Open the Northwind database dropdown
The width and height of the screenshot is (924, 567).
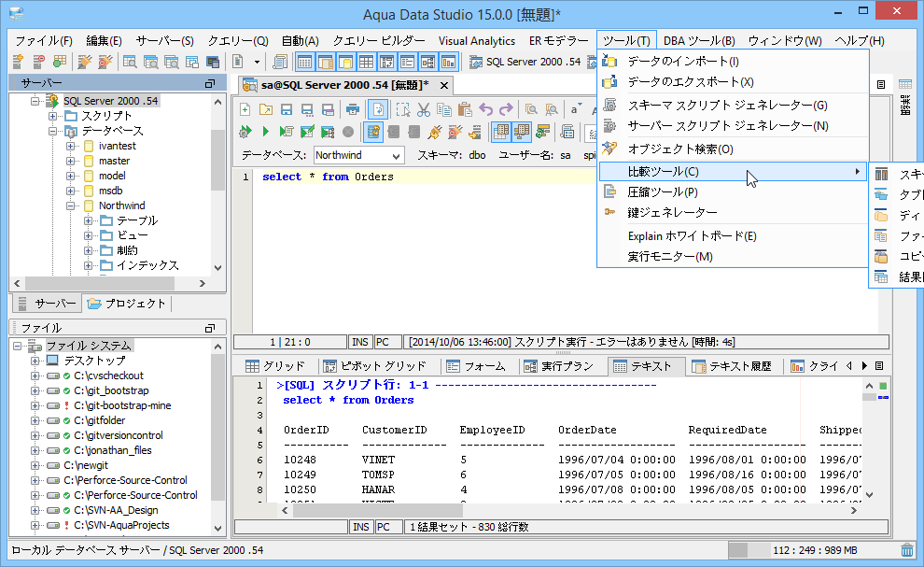[x=396, y=155]
